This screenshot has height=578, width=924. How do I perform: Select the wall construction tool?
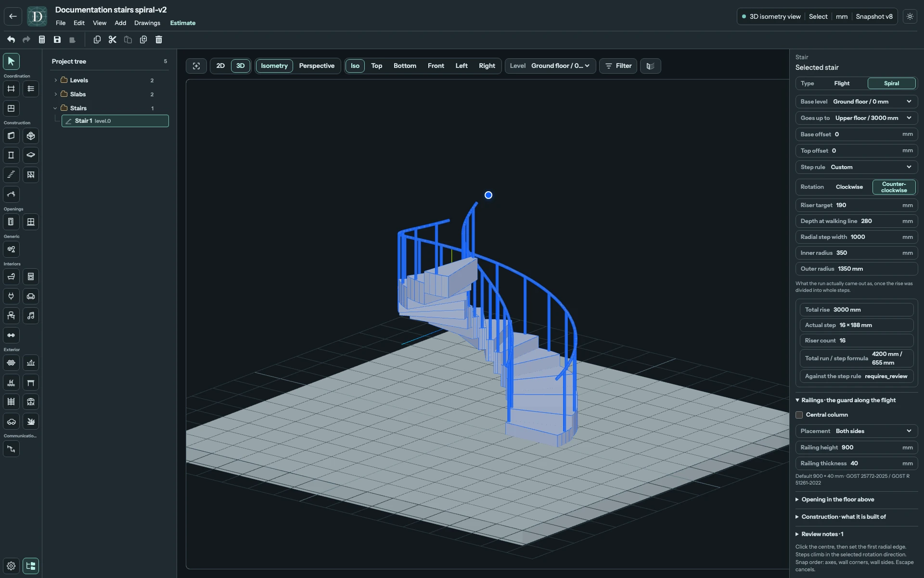pyautogui.click(x=11, y=136)
